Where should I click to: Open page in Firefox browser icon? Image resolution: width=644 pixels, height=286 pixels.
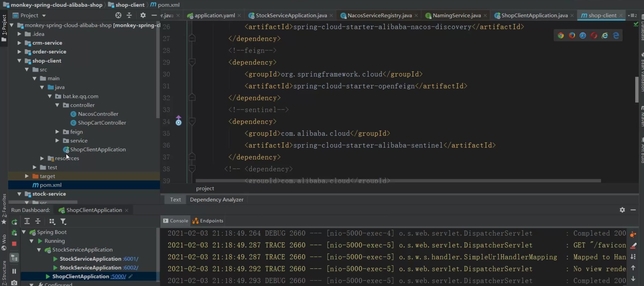pyautogui.click(x=572, y=36)
